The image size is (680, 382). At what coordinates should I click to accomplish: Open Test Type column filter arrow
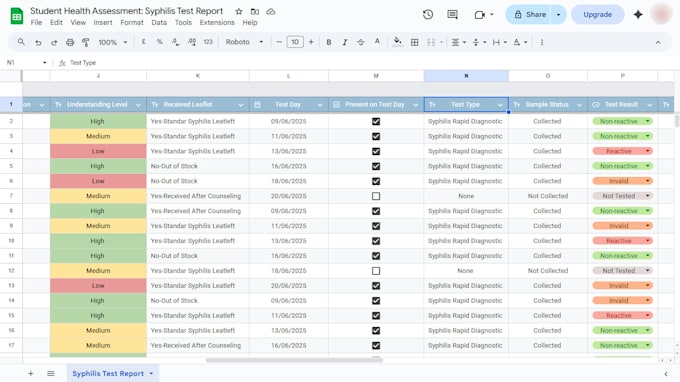click(500, 105)
